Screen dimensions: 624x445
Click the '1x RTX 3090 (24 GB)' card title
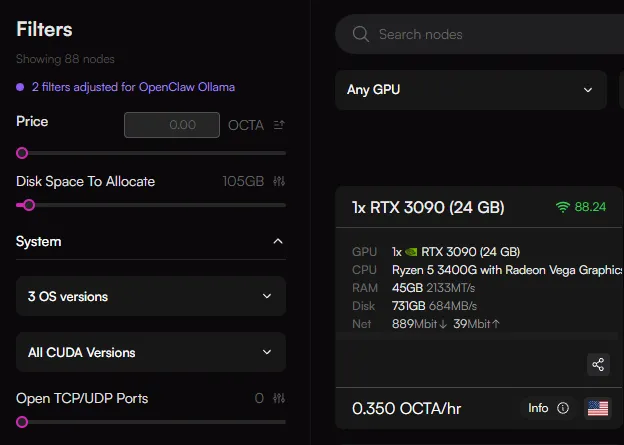click(428, 207)
